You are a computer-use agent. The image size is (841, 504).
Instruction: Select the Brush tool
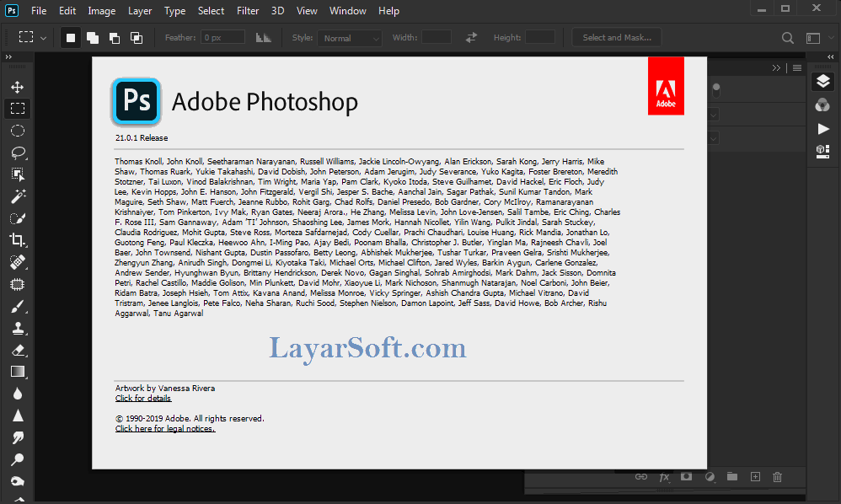coord(18,306)
